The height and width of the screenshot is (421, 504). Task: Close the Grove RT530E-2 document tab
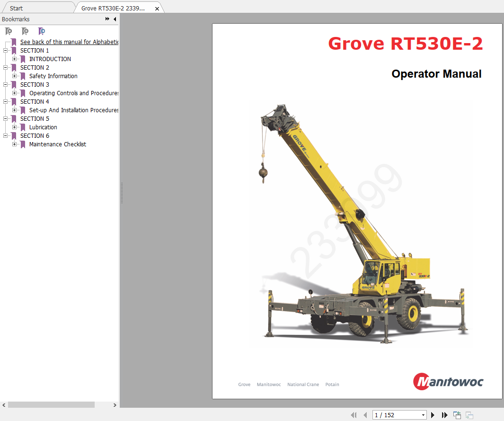157,9
